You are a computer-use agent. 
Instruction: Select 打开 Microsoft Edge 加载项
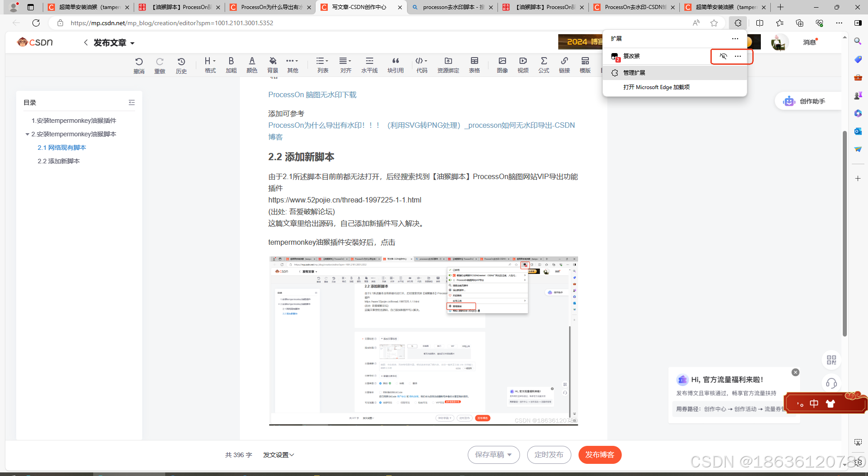click(x=674, y=87)
